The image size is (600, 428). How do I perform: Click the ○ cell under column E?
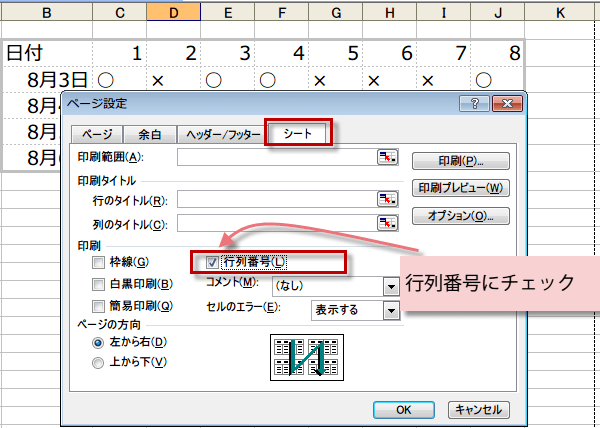tap(228, 79)
